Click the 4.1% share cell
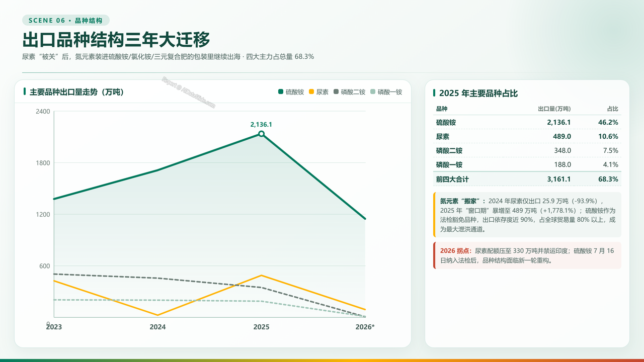The width and height of the screenshot is (644, 362). coord(610,164)
